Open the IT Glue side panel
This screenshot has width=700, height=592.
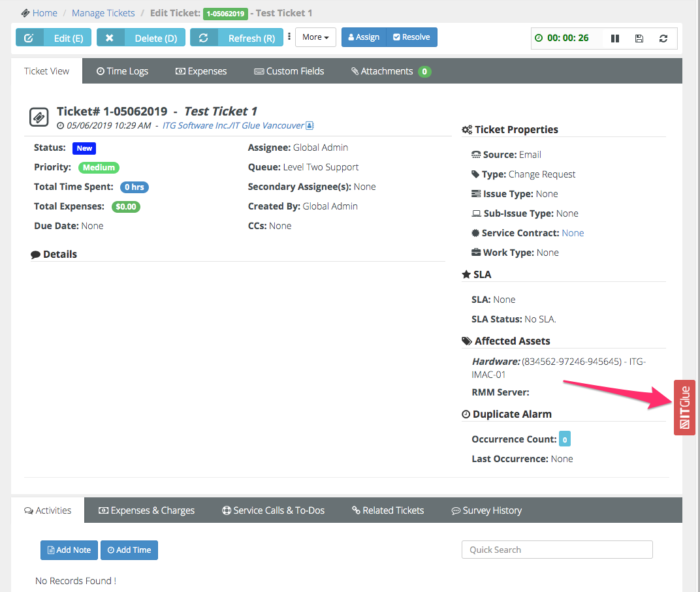coord(684,407)
